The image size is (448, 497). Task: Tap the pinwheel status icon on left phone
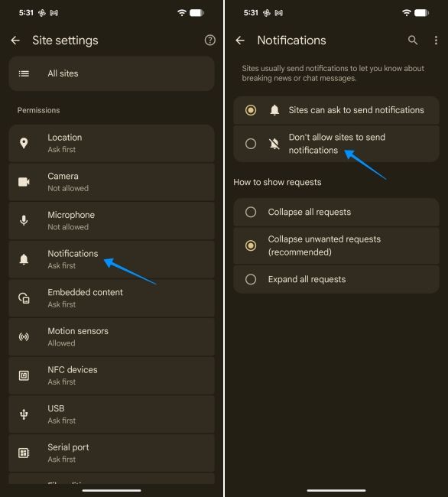tap(42, 13)
